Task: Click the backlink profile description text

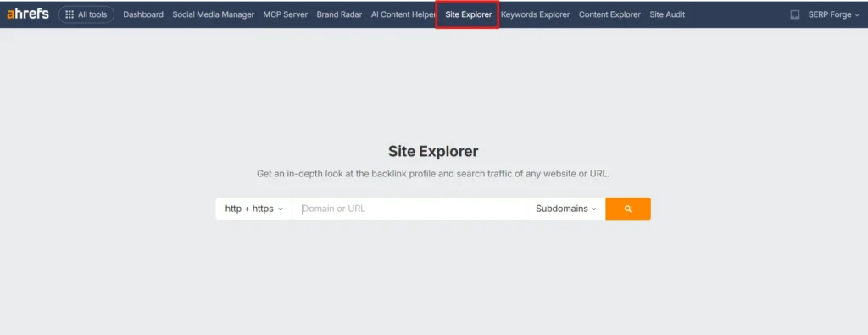Action: pyautogui.click(x=433, y=174)
